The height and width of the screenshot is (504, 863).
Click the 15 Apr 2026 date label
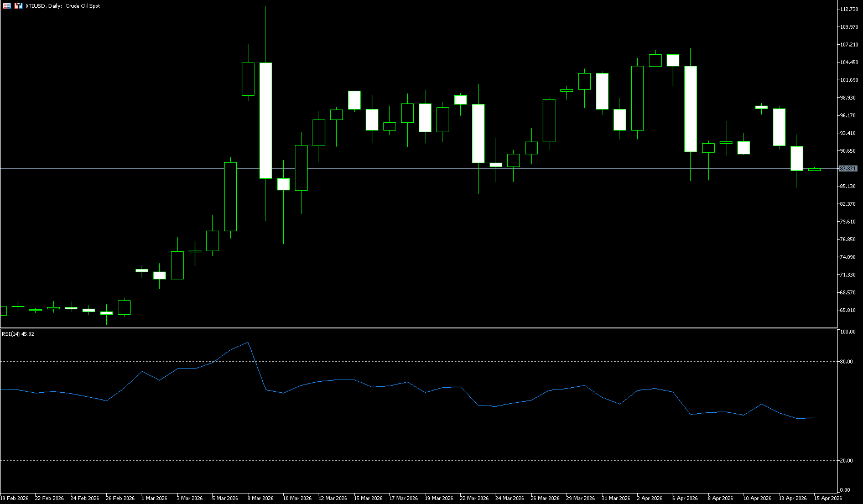[x=828, y=498]
